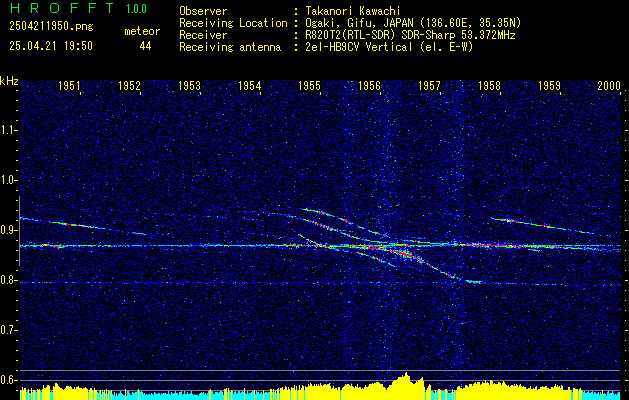Click the HROFFT title text
Image resolution: width=629 pixels, height=400 pixels.
[x=62, y=8]
